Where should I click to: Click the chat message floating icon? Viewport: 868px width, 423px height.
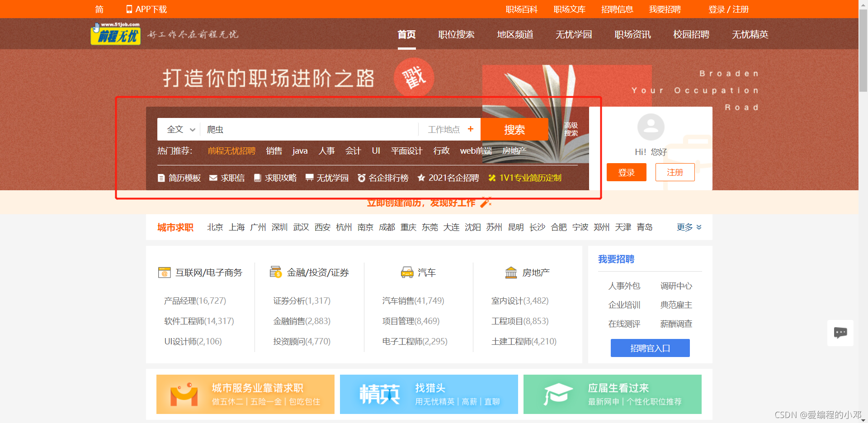(x=840, y=333)
